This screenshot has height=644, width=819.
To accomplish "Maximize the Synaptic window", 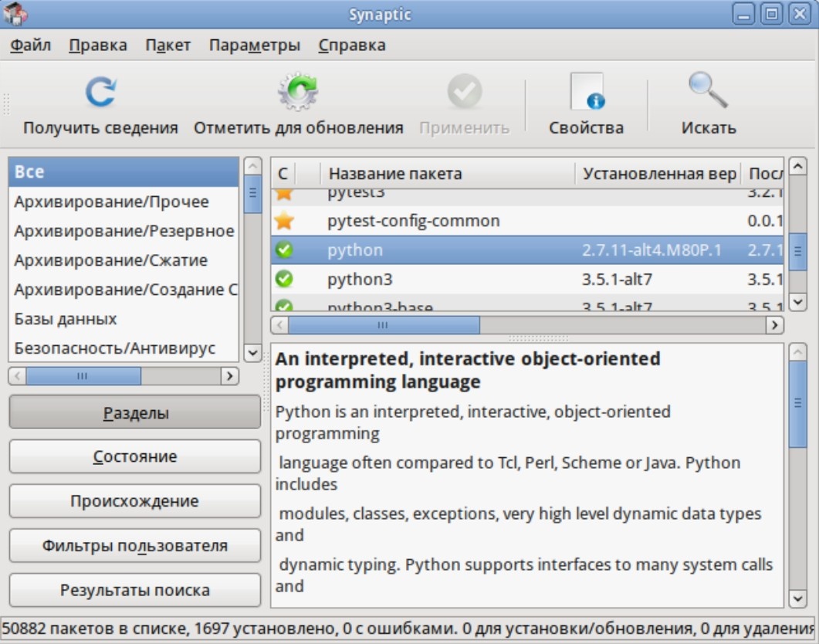I will click(771, 14).
